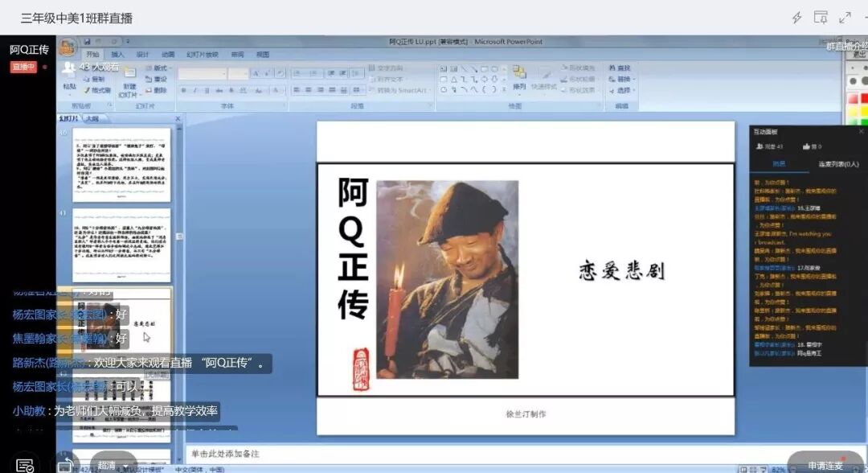This screenshot has height=473, width=868.
Task: Click the rotate screen icon at bottom
Action: 66,466
